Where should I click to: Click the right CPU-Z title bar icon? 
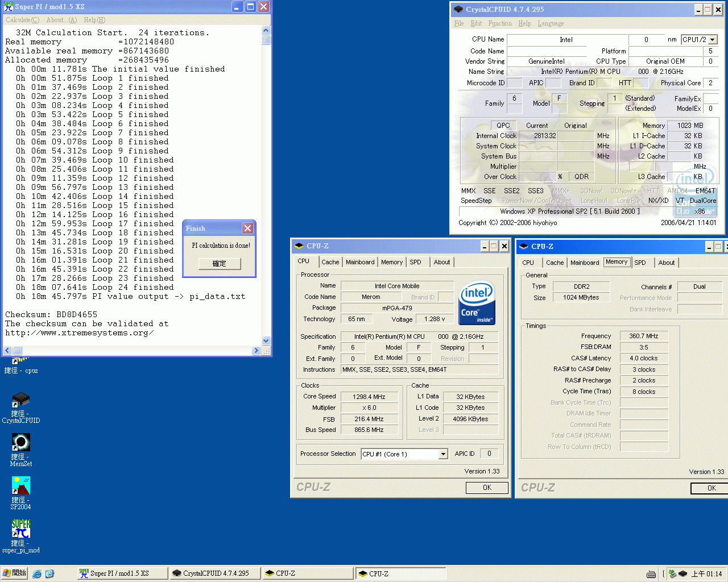tap(524, 247)
